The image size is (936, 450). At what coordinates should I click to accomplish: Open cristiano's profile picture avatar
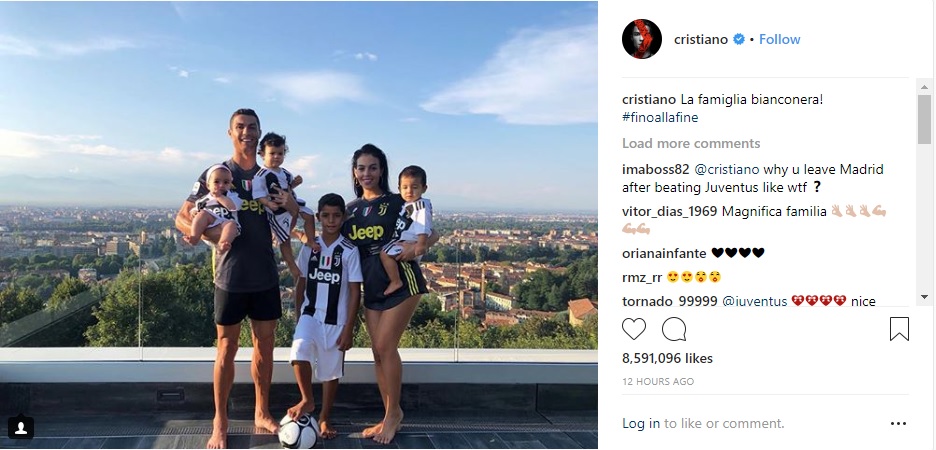(x=642, y=39)
